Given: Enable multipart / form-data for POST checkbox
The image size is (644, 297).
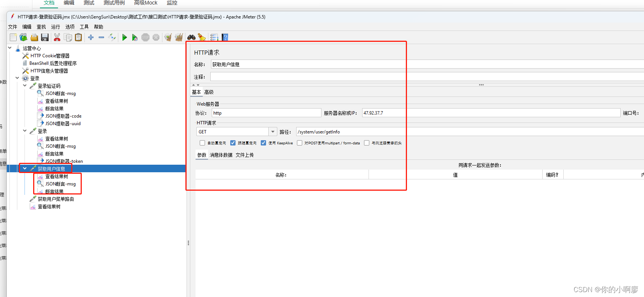Looking at the screenshot, I should 300,143.
